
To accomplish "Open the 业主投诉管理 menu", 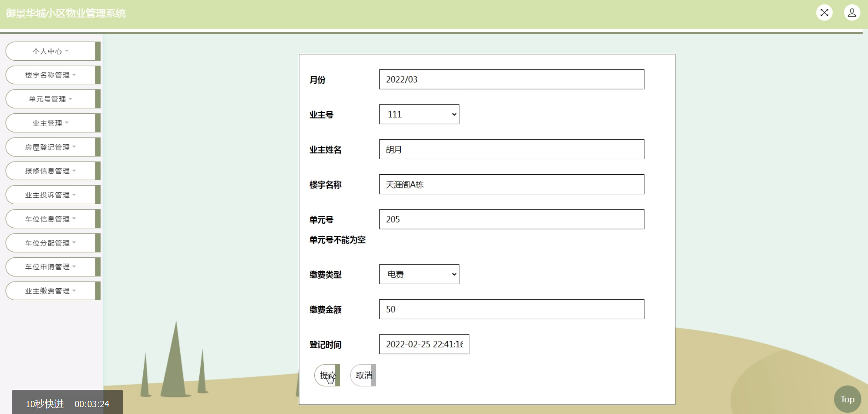I will (x=50, y=195).
